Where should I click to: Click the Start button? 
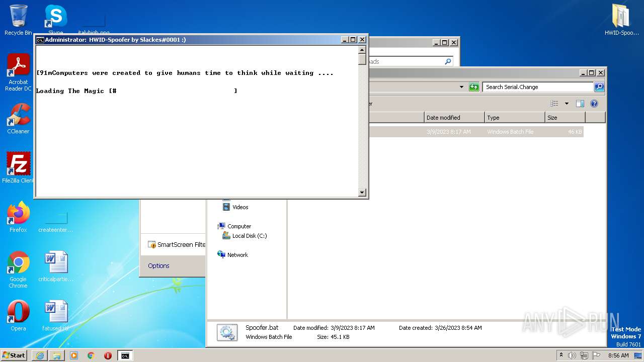click(x=14, y=355)
